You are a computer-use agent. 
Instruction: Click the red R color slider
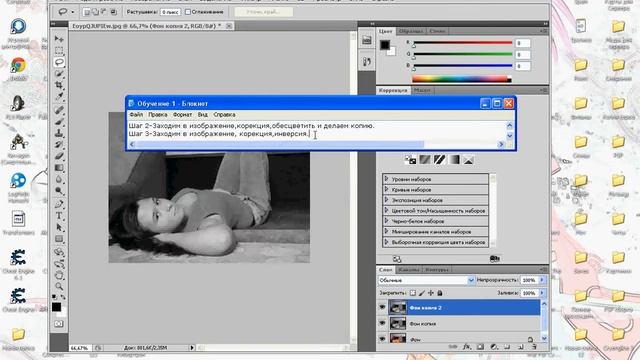(463, 42)
